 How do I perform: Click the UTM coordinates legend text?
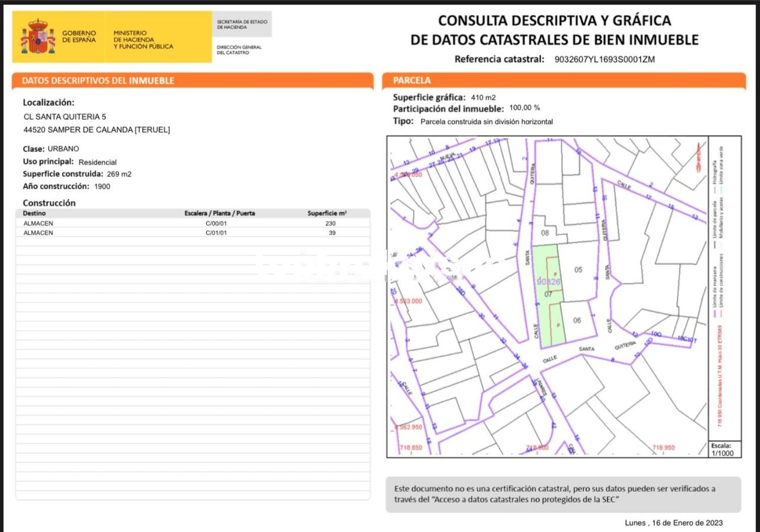[x=719, y=376]
